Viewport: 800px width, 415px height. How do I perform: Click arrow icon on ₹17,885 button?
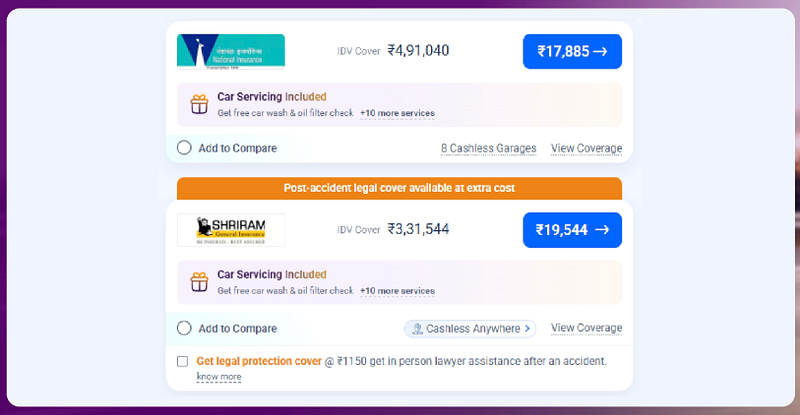coord(600,51)
